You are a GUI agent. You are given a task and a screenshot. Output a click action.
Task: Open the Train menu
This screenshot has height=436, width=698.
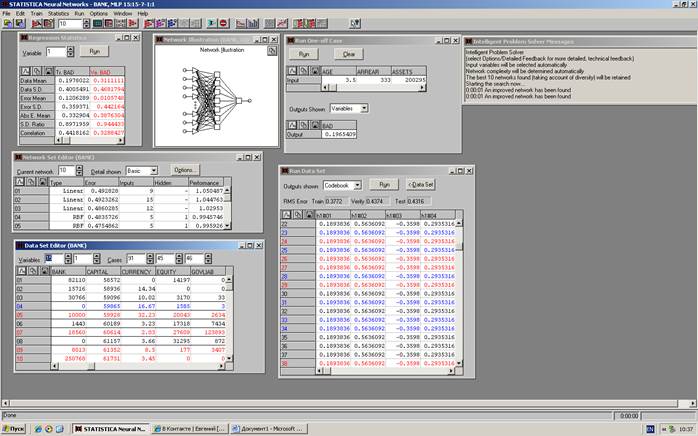[x=37, y=13]
